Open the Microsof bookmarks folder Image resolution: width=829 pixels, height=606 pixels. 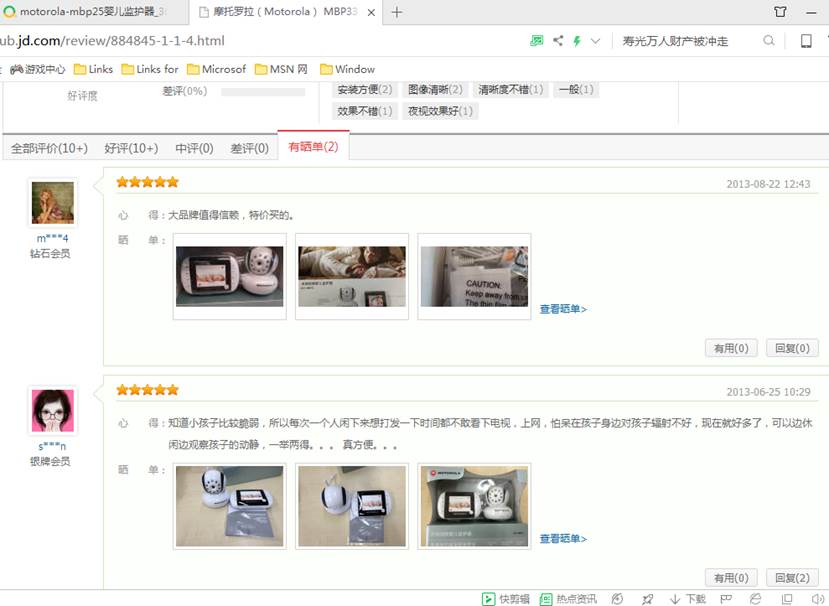(216, 69)
